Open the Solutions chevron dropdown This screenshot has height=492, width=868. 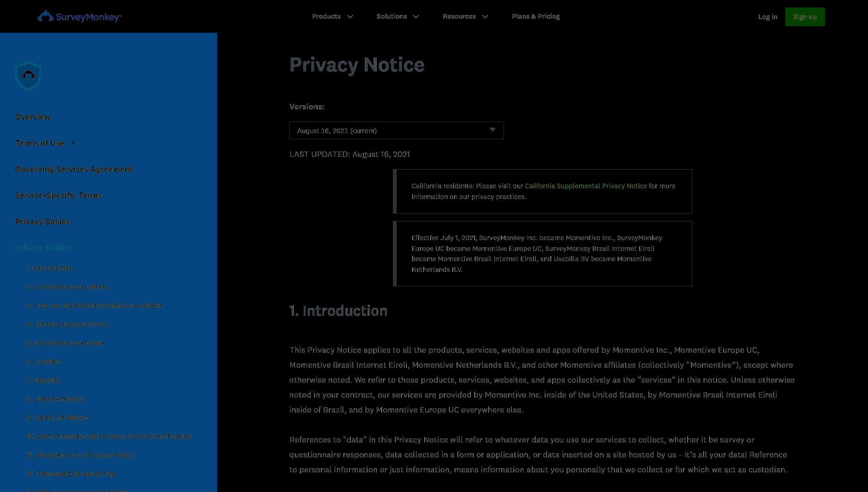coord(416,17)
